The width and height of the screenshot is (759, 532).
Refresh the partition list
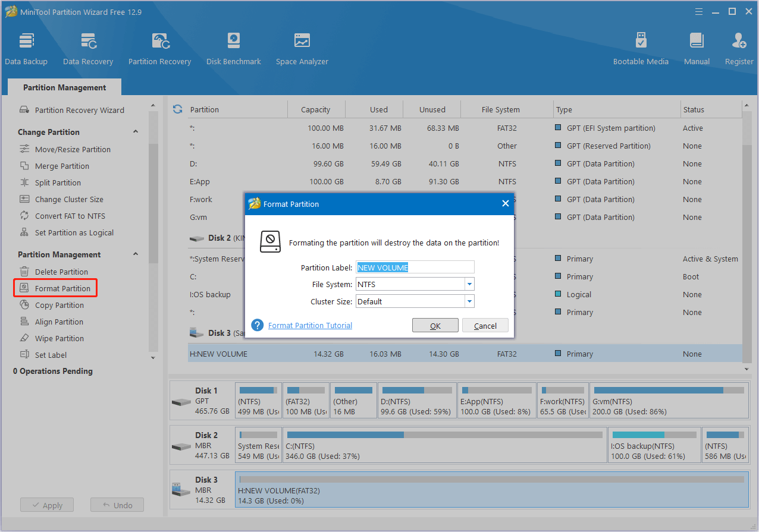(177, 109)
